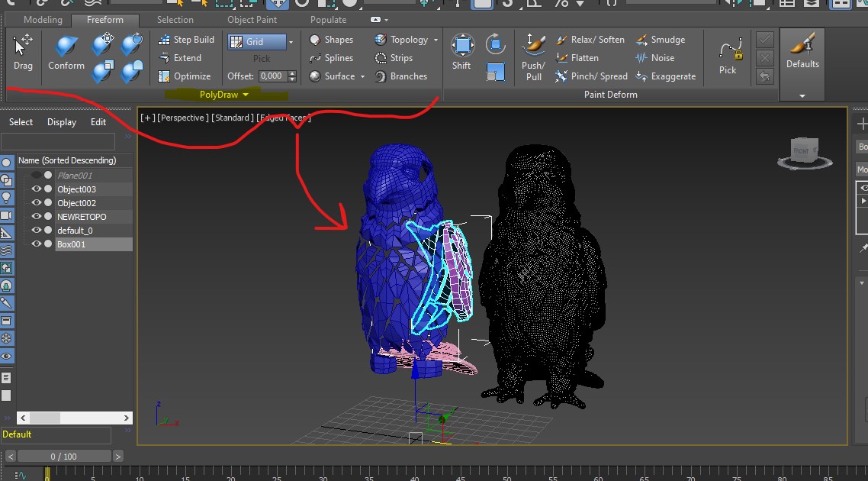Click the Offset value input field
Screen dimensions: 868x481
click(271, 76)
